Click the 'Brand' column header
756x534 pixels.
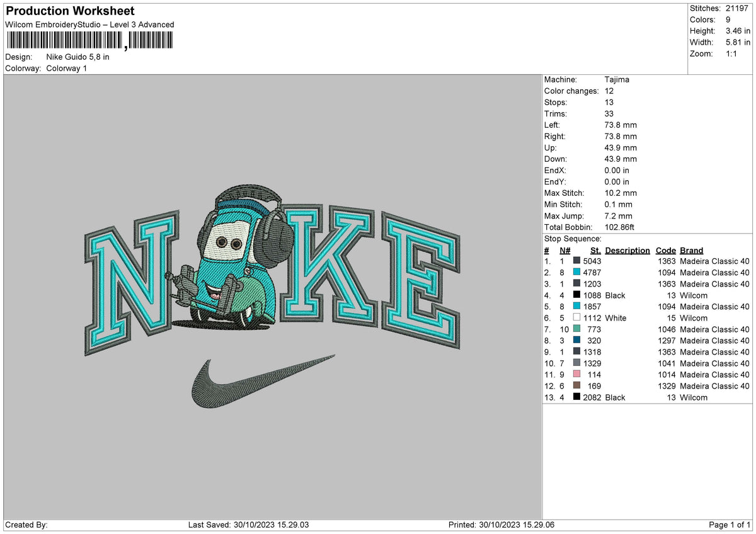692,250
